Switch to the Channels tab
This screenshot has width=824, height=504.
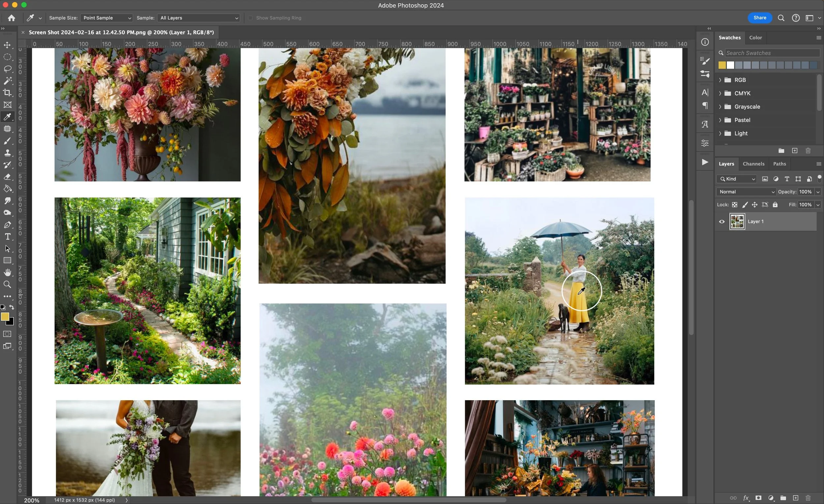pyautogui.click(x=753, y=164)
